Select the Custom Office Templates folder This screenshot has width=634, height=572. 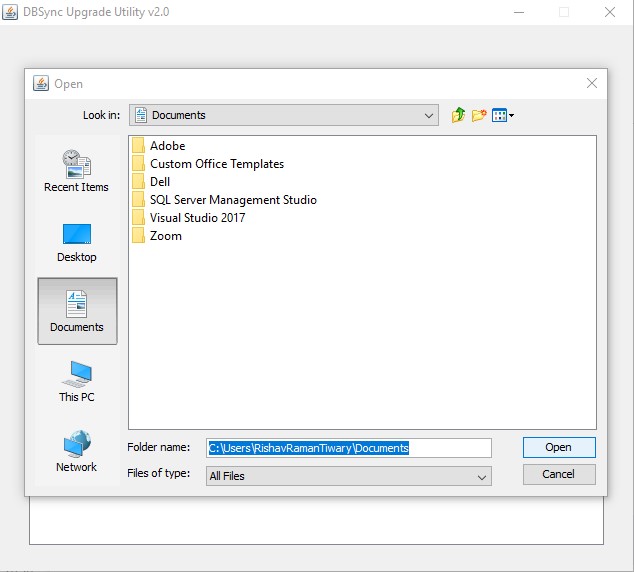[x=216, y=164]
